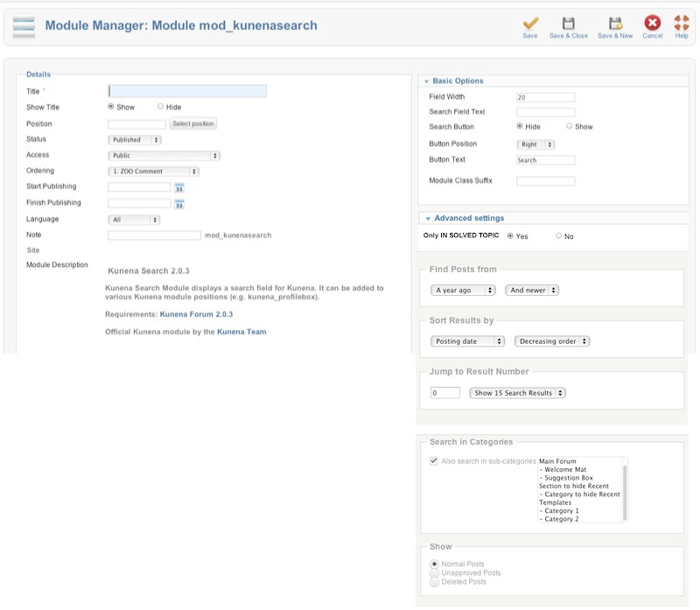Screen dimensions: 700x610
Task: Click the Save & Close icon
Action: pyautogui.click(x=568, y=24)
